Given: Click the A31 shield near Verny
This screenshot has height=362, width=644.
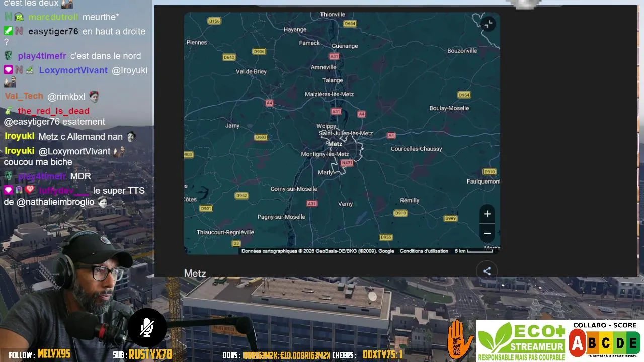Looking at the screenshot, I should [312, 203].
